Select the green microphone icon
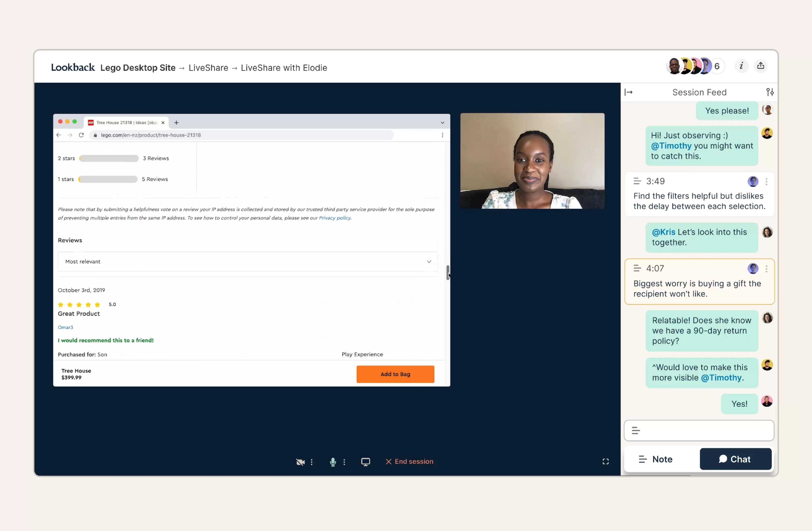This screenshot has width=812, height=531. pos(333,462)
